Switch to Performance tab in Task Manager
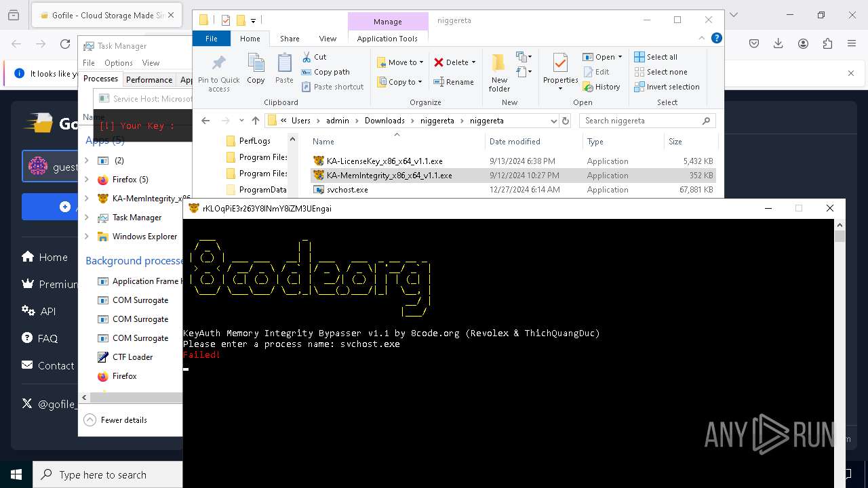868x488 pixels. (149, 79)
